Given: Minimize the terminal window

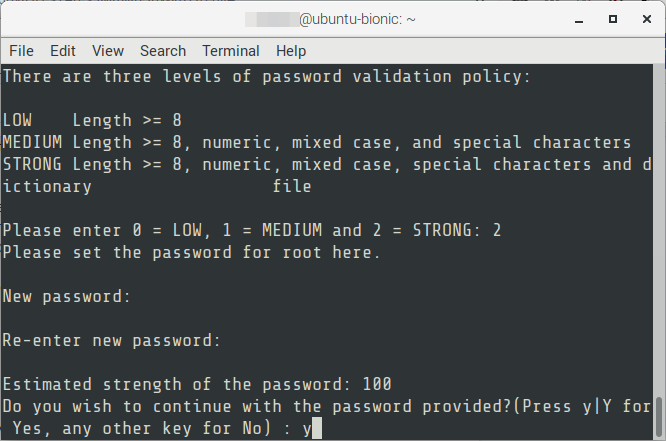Looking at the screenshot, I should pyautogui.click(x=579, y=20).
